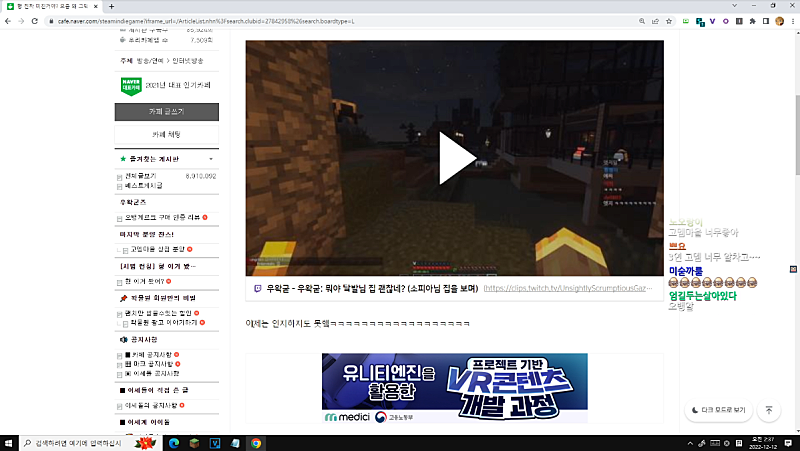Screen dimensions: 800x451
Task: Bookmark this page with the star icon
Action: pos(669,21)
